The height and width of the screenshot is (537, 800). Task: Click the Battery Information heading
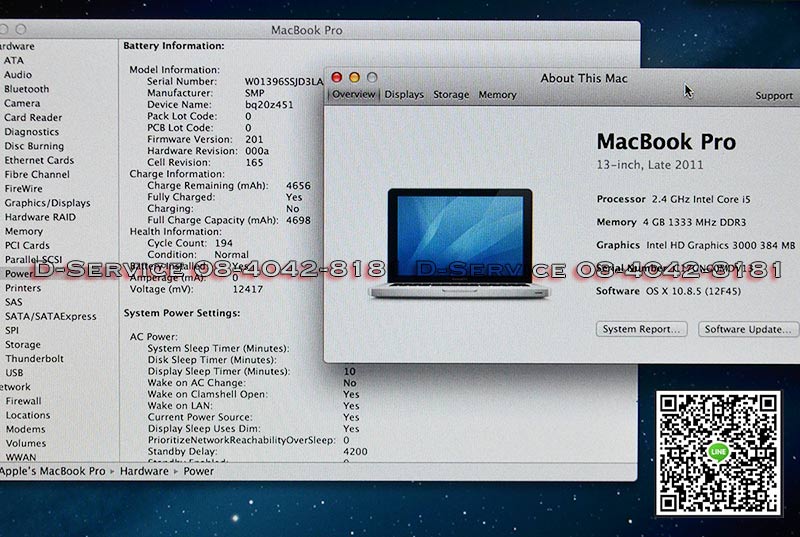173,46
